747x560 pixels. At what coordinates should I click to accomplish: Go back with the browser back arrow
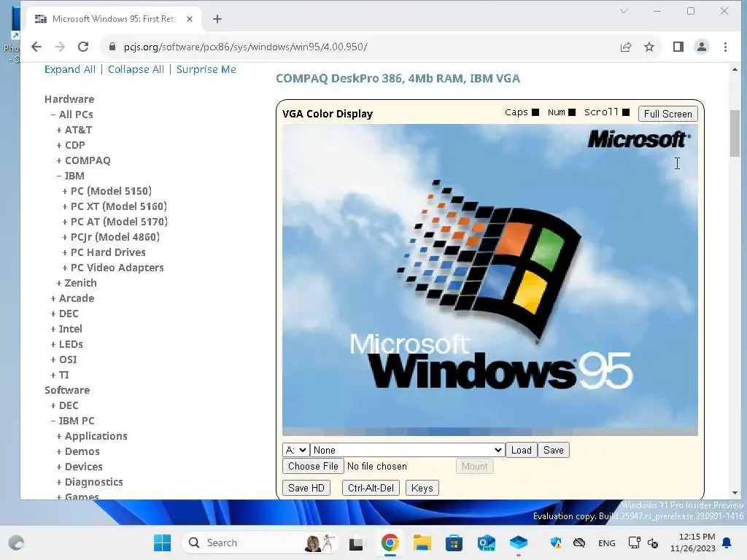[x=36, y=47]
